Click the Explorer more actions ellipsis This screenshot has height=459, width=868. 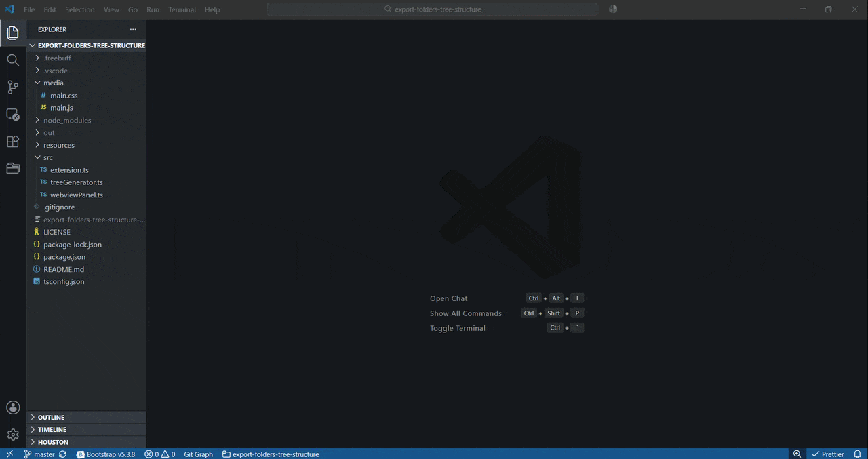(133, 29)
